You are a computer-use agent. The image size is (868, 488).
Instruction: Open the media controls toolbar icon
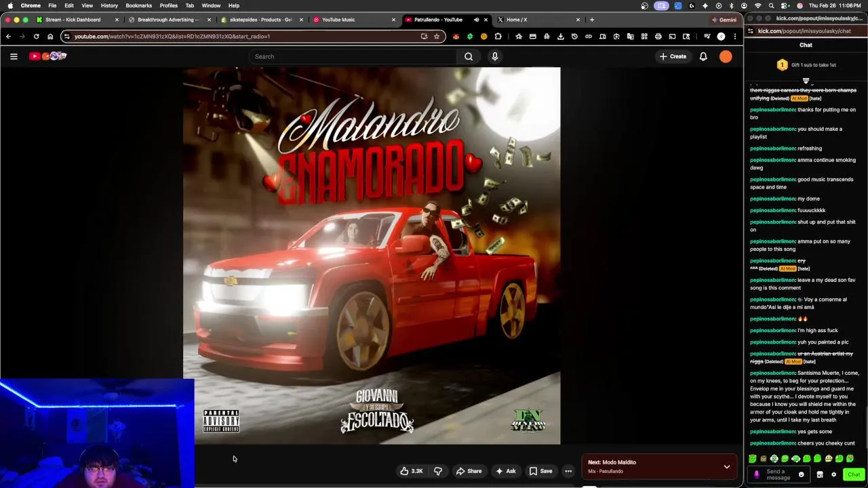click(707, 37)
